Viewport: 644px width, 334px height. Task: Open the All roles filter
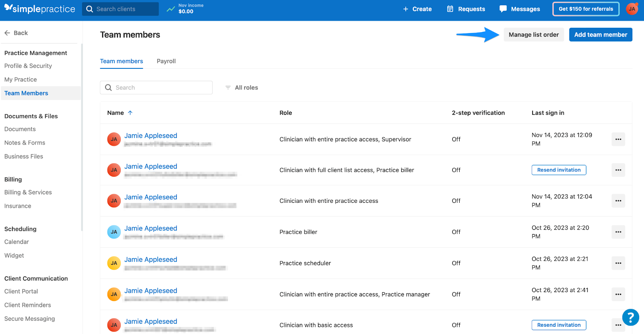pos(242,88)
